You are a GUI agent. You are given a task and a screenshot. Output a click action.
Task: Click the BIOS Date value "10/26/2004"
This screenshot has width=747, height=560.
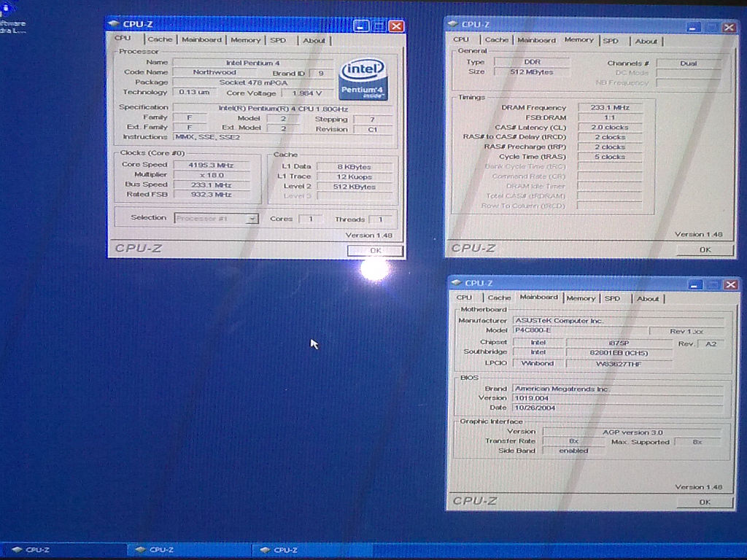619,408
